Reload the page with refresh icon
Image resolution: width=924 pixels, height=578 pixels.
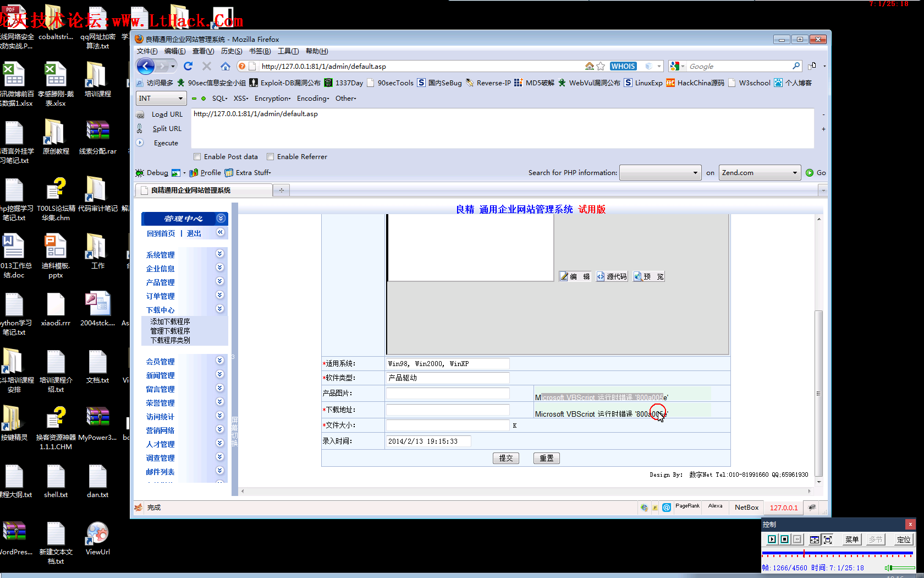188,66
